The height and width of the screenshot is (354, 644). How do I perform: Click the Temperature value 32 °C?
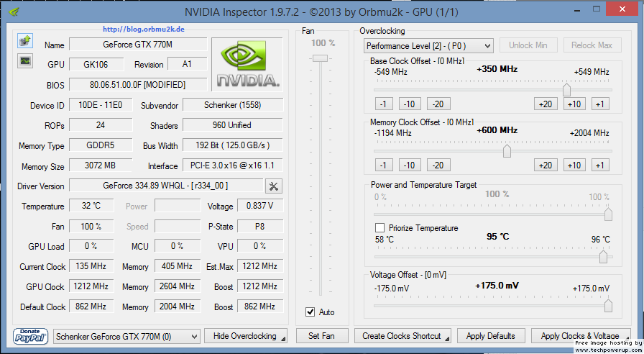click(x=91, y=206)
